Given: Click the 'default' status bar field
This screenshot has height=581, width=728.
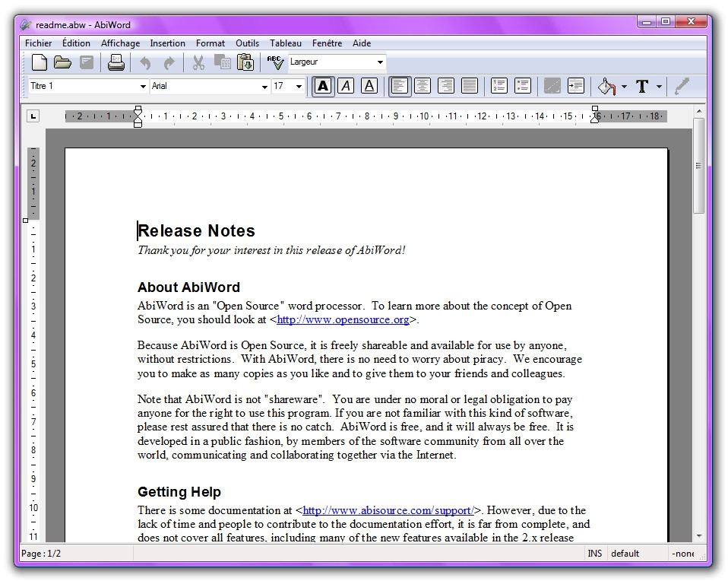Looking at the screenshot, I should (625, 554).
